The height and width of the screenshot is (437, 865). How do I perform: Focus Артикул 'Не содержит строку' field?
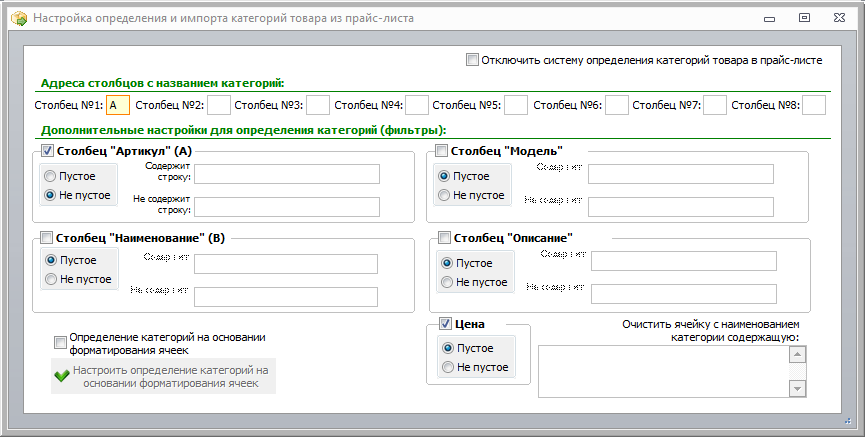point(287,207)
